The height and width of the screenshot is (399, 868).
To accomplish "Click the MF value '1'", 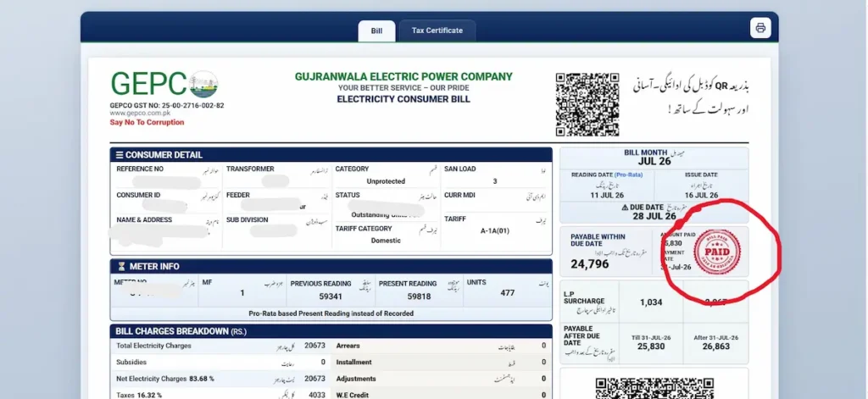I will 242,293.
